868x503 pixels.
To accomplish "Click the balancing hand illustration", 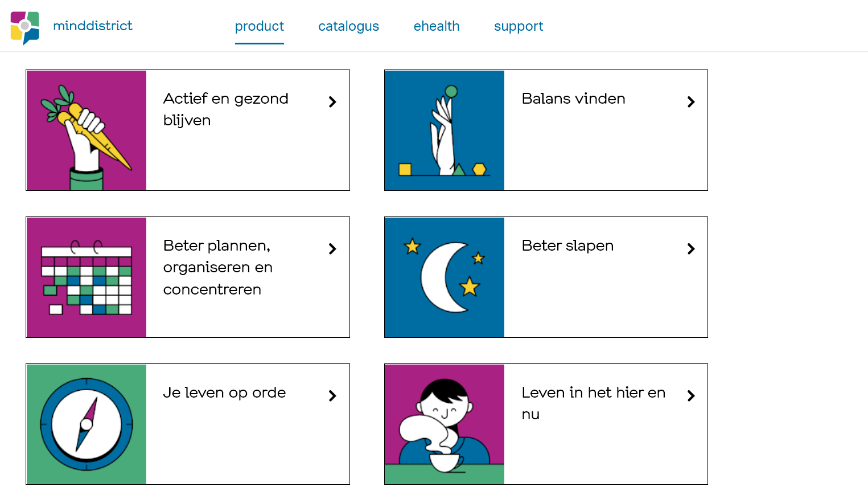I will [445, 130].
